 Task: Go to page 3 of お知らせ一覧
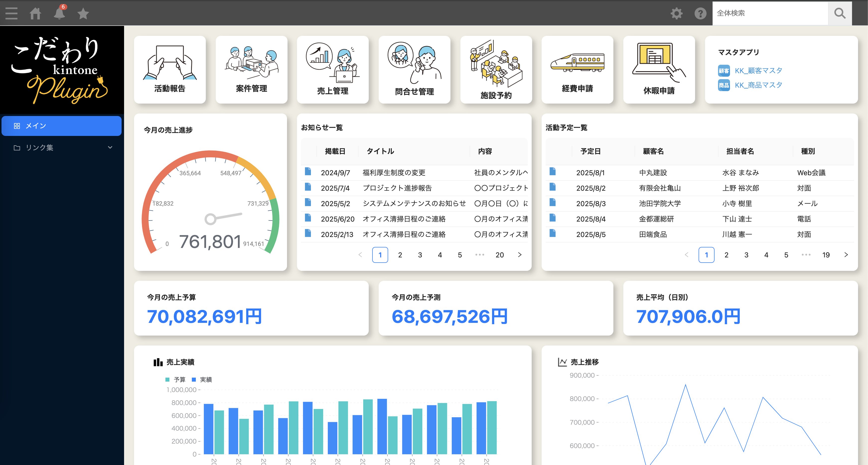click(x=420, y=255)
